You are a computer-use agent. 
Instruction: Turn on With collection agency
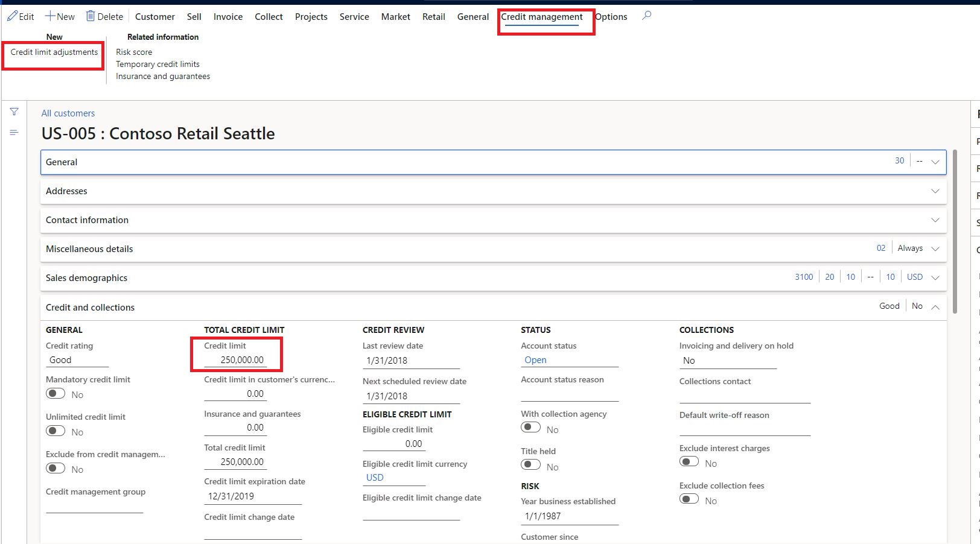tap(531, 426)
